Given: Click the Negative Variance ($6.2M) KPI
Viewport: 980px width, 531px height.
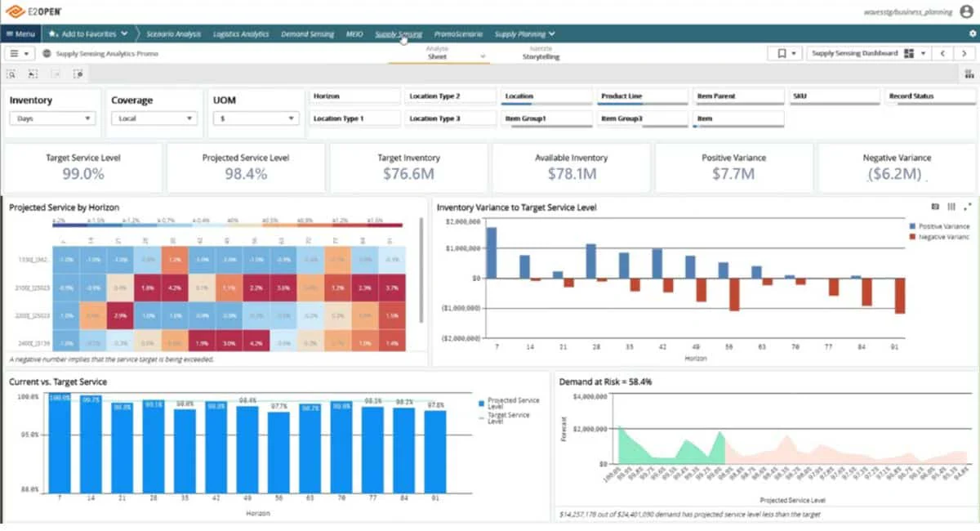Looking at the screenshot, I should [x=897, y=167].
